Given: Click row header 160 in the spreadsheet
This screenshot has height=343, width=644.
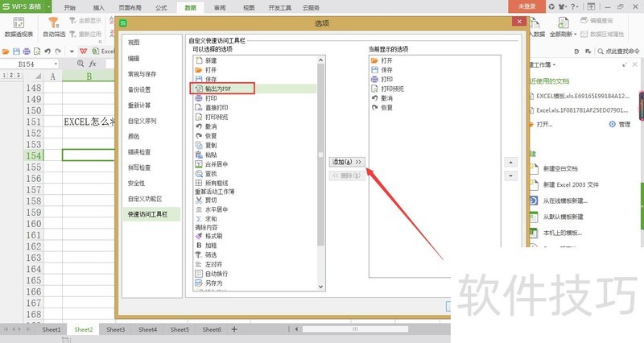Looking at the screenshot, I should click(x=33, y=224).
